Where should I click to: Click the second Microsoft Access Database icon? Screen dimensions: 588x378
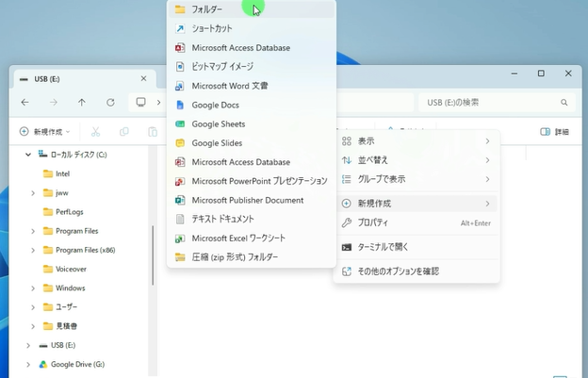180,162
